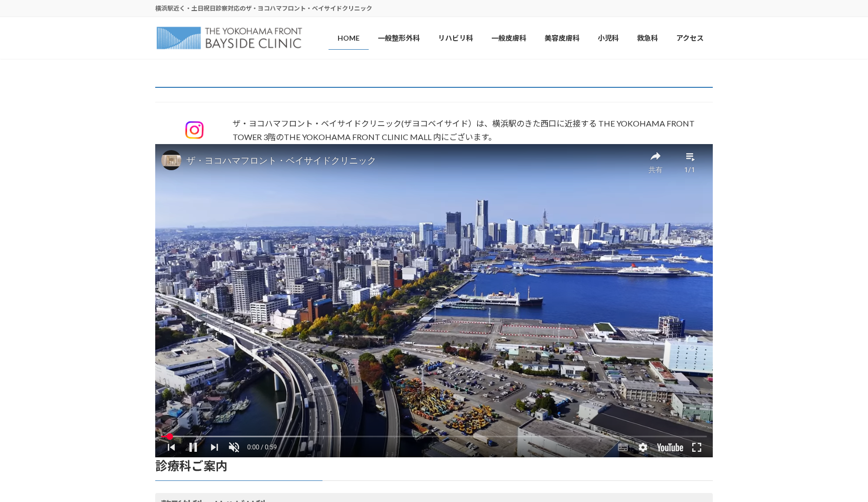Open the playlist icon showing 1/1
Viewport: 868px width, 502px height.
[690, 156]
